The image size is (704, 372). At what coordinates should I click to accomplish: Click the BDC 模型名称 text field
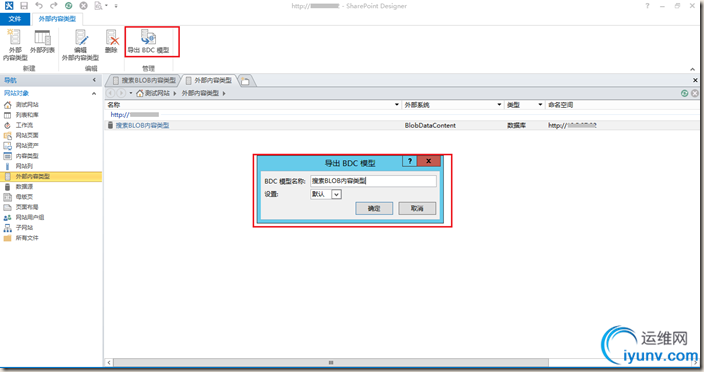click(373, 181)
